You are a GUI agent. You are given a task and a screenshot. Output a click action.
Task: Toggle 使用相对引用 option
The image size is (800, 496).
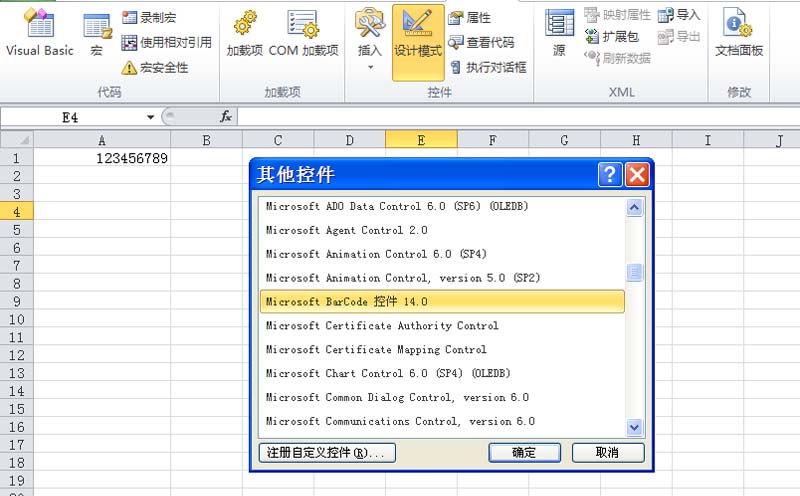coord(166,42)
